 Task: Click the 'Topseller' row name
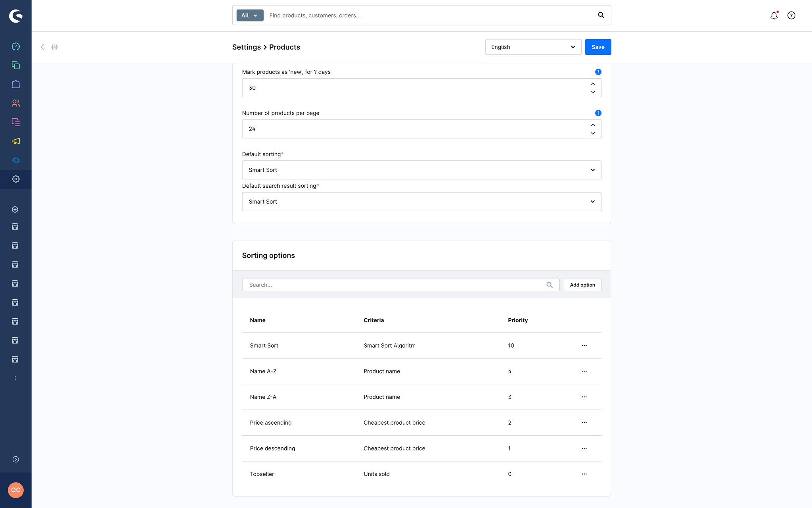[x=262, y=474]
